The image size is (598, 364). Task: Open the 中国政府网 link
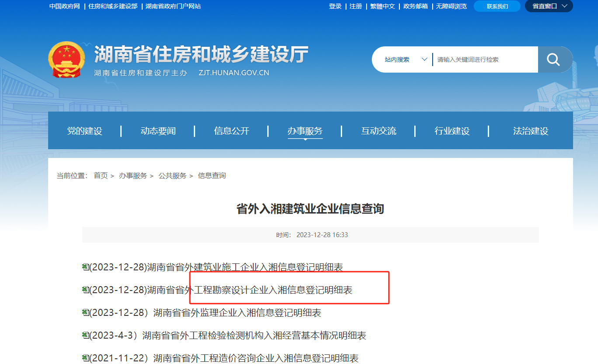pyautogui.click(x=64, y=6)
